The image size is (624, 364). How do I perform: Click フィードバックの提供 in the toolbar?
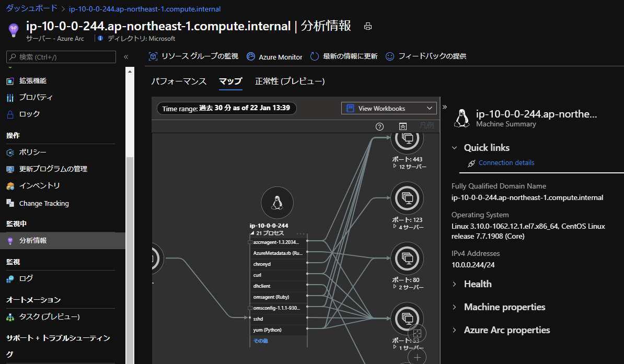pyautogui.click(x=426, y=56)
